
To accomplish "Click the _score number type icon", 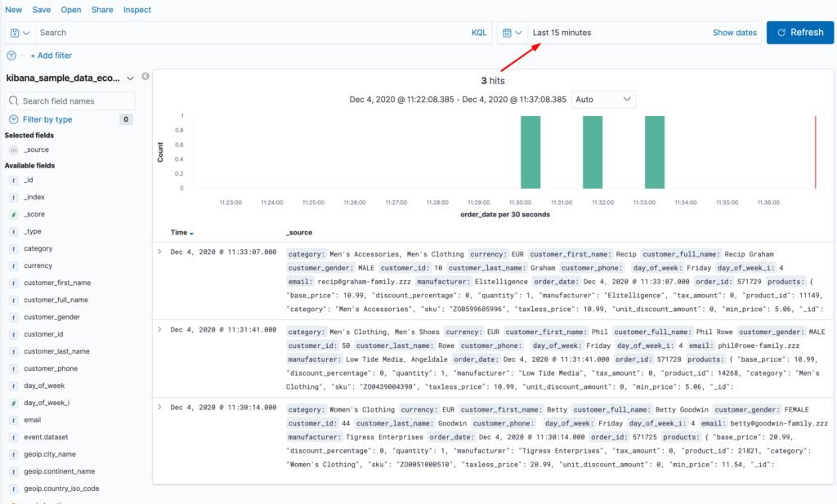I will click(x=13, y=214).
